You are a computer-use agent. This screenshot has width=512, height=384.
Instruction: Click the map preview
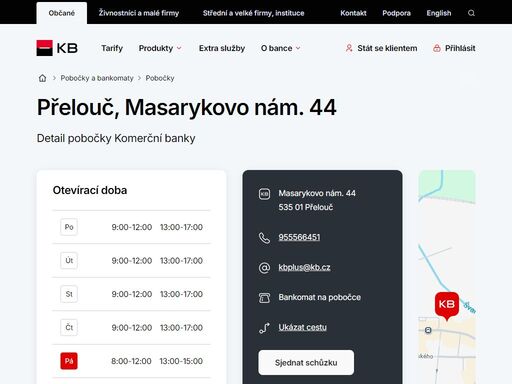pos(447,277)
